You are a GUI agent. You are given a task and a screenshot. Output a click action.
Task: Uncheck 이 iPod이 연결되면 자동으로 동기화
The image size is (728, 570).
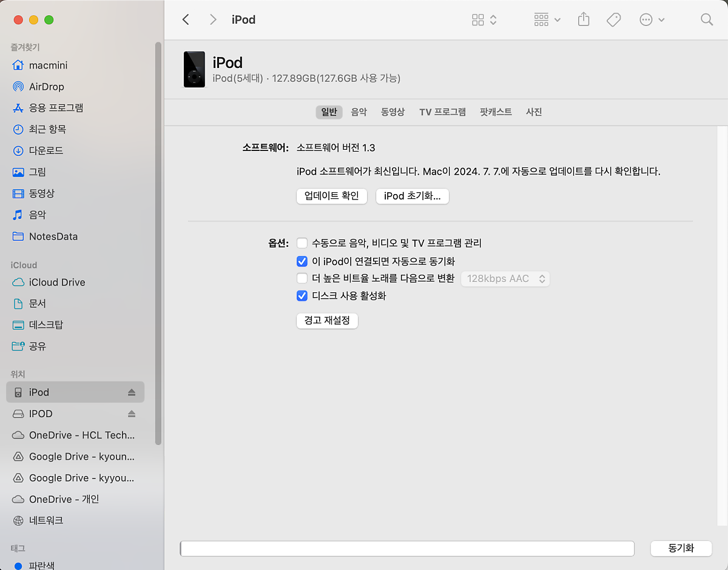click(x=302, y=261)
